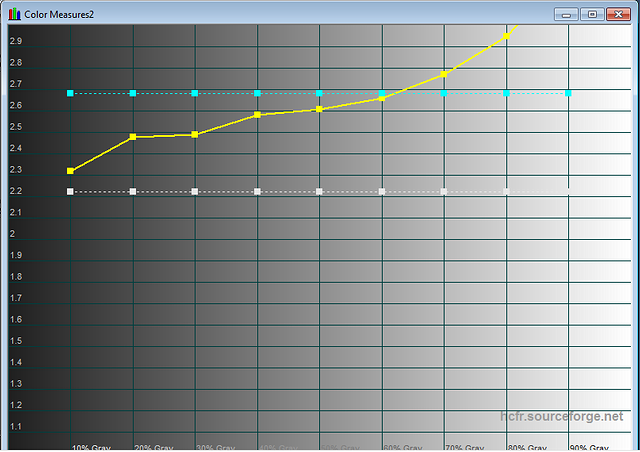Click the 2.9 gamma axis label
The width and height of the screenshot is (640, 452).
pyautogui.click(x=16, y=41)
